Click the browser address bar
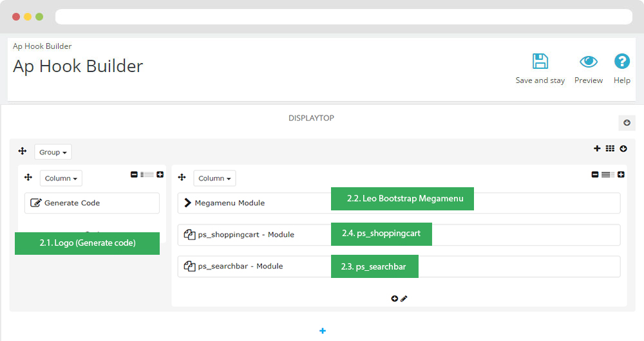The width and height of the screenshot is (644, 341). point(344,17)
